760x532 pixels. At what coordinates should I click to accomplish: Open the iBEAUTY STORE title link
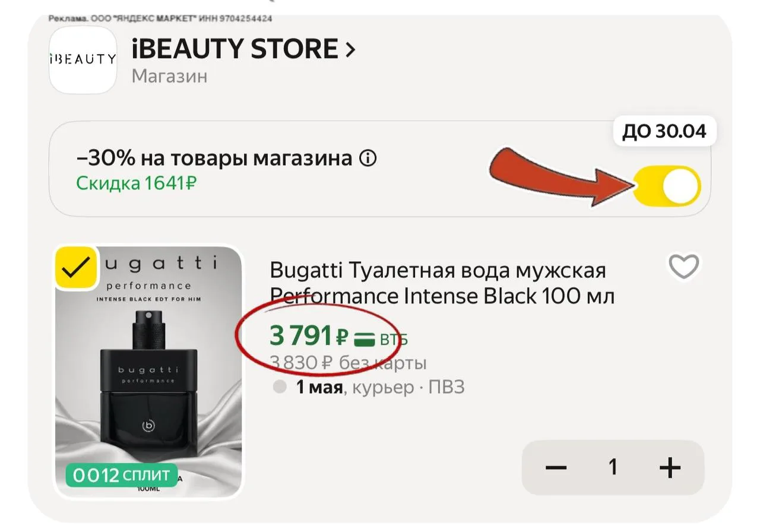(235, 49)
